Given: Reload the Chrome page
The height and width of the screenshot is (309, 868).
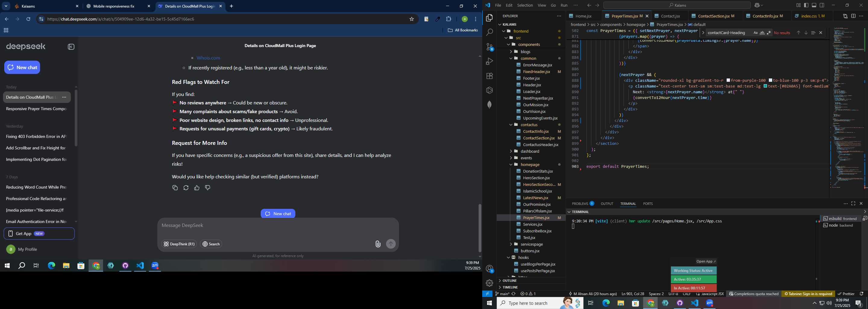Looking at the screenshot, I should tap(28, 19).
